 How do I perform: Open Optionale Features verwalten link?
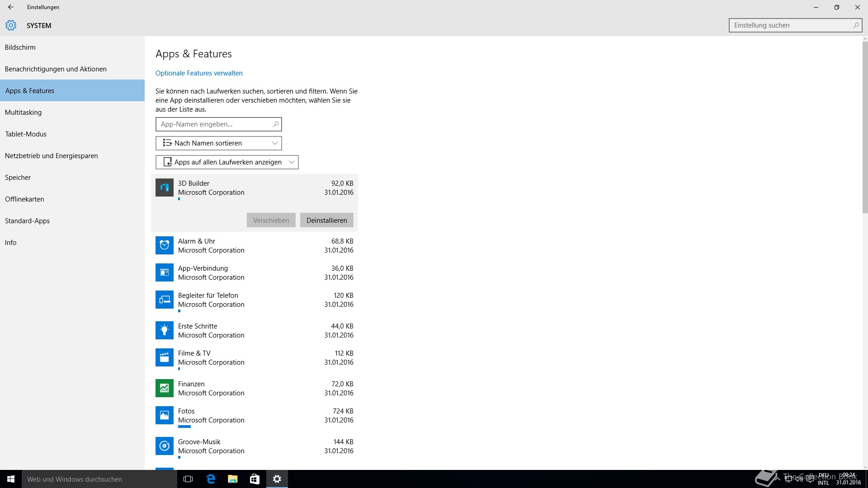tap(199, 73)
